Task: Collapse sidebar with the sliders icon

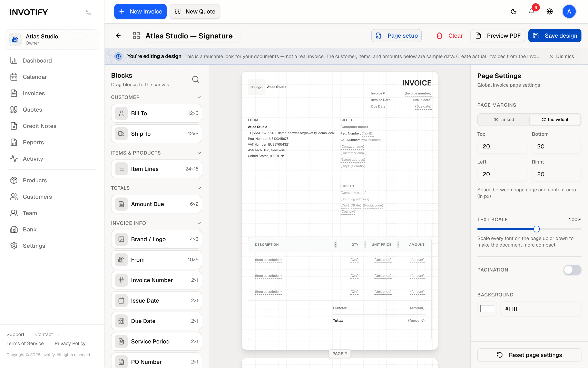Action: (89, 12)
